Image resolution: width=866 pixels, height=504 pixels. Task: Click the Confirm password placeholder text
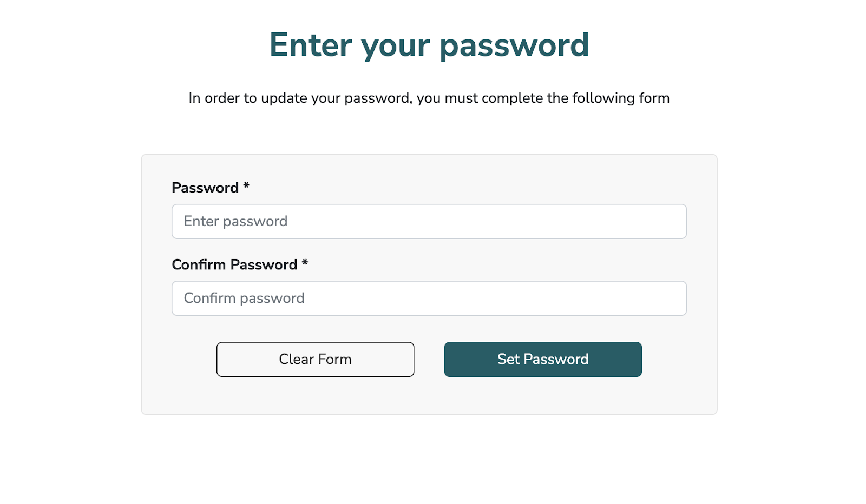click(x=244, y=298)
